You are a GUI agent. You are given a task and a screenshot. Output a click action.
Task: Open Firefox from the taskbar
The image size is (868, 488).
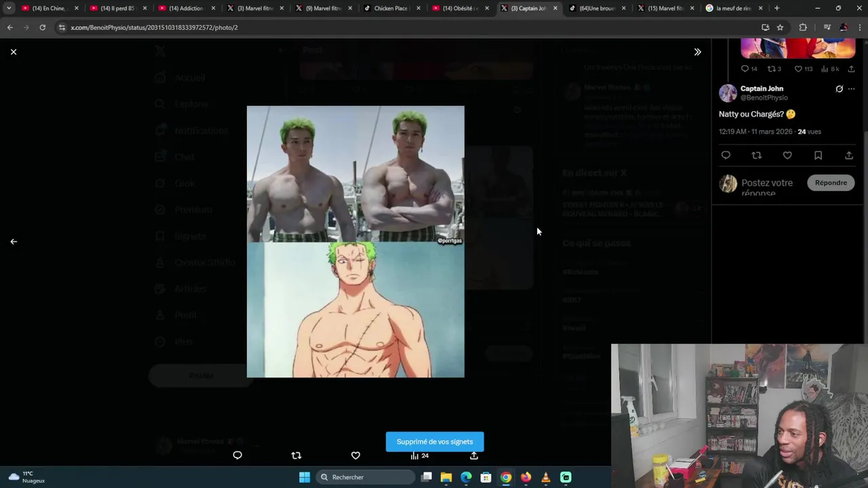(x=526, y=477)
